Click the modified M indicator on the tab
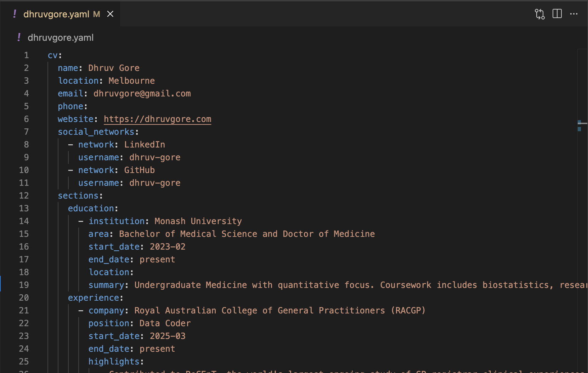 (x=96, y=14)
